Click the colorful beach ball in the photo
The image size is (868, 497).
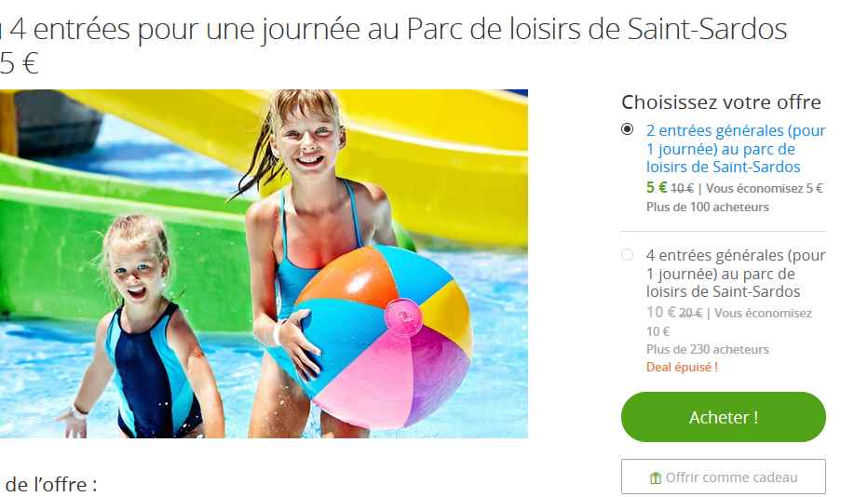click(382, 337)
